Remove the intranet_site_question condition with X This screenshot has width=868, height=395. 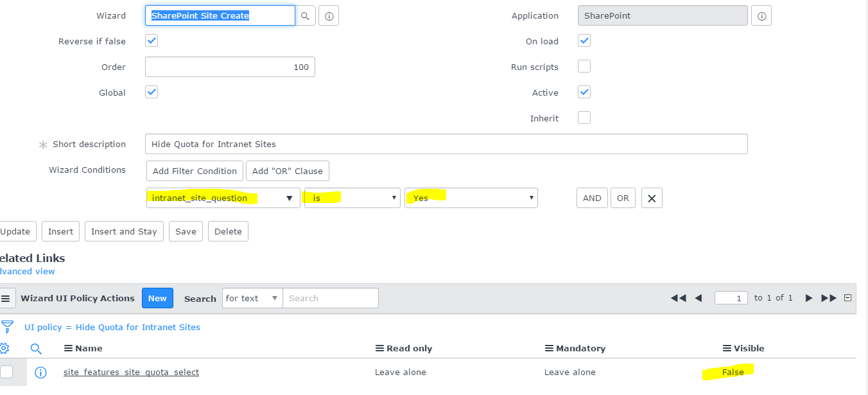652,198
